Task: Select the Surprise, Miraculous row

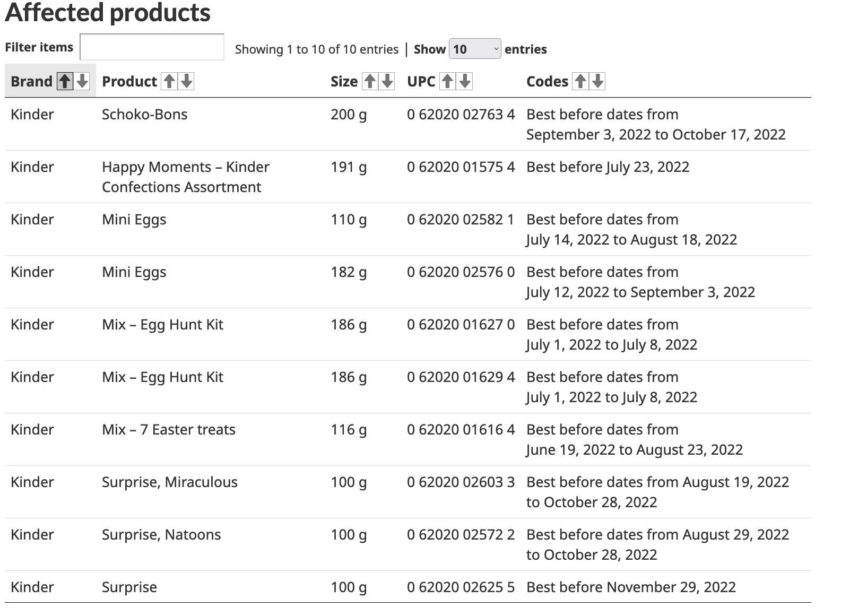Action: (408, 492)
